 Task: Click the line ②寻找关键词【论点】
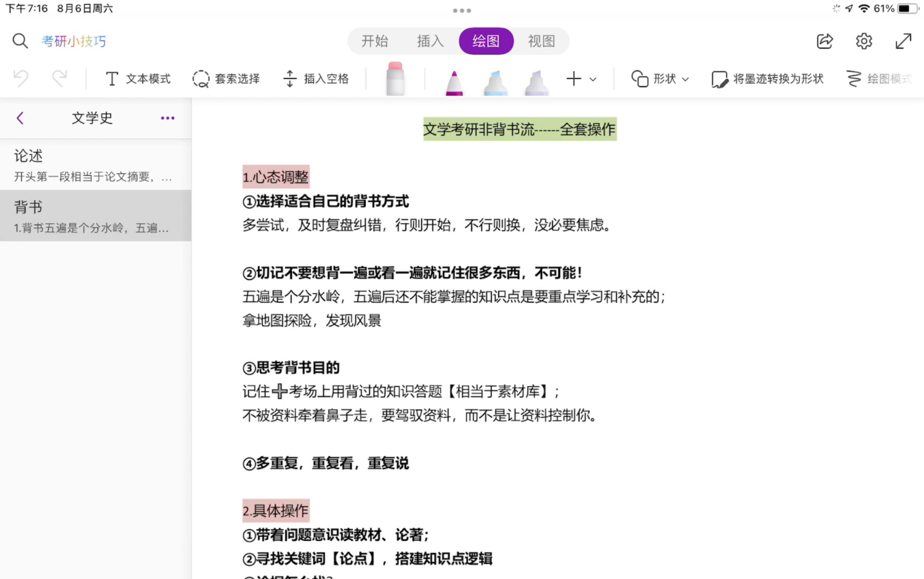pos(367,559)
